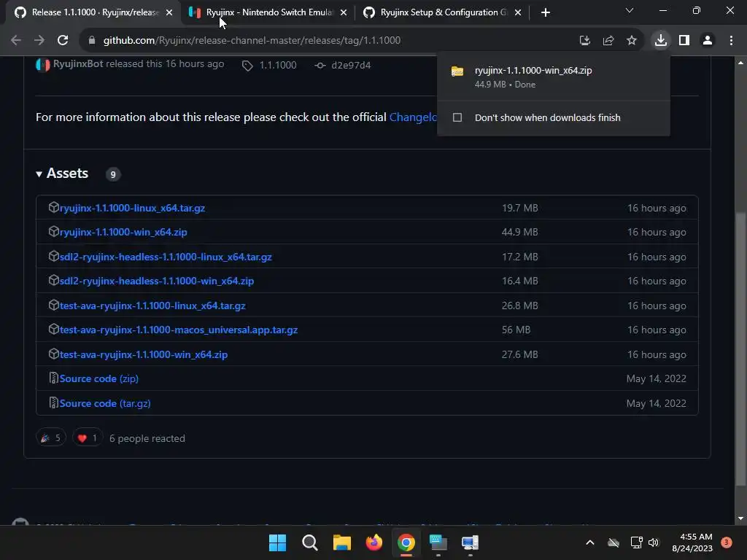Click the RyujinxBot avatar

click(43, 65)
